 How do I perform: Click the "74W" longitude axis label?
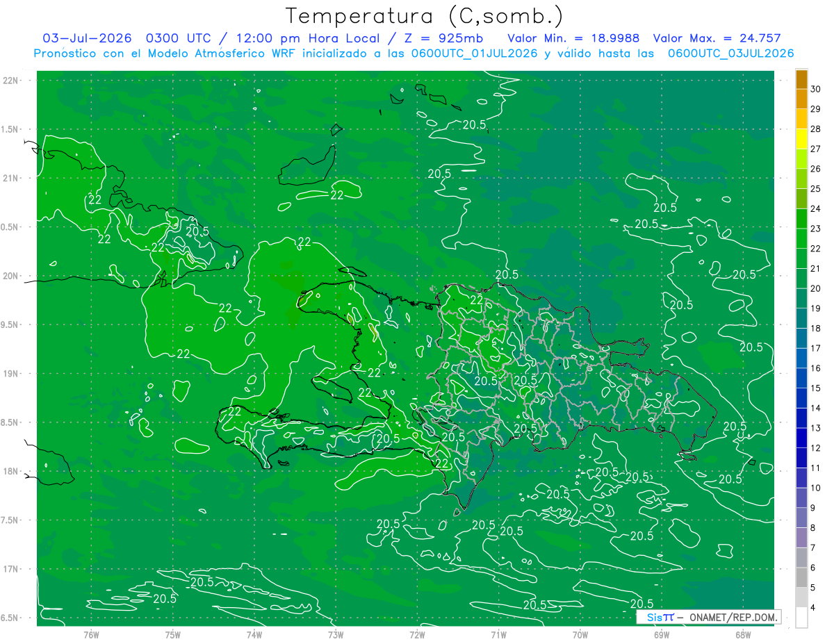[x=254, y=635]
